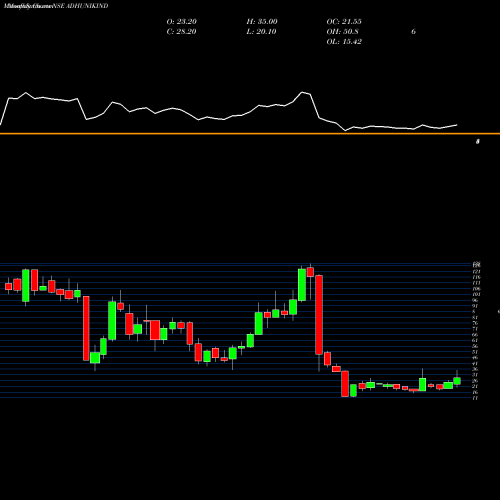Click the price axis label 101
Screen dimensions: 500x500
pyautogui.click(x=476, y=295)
